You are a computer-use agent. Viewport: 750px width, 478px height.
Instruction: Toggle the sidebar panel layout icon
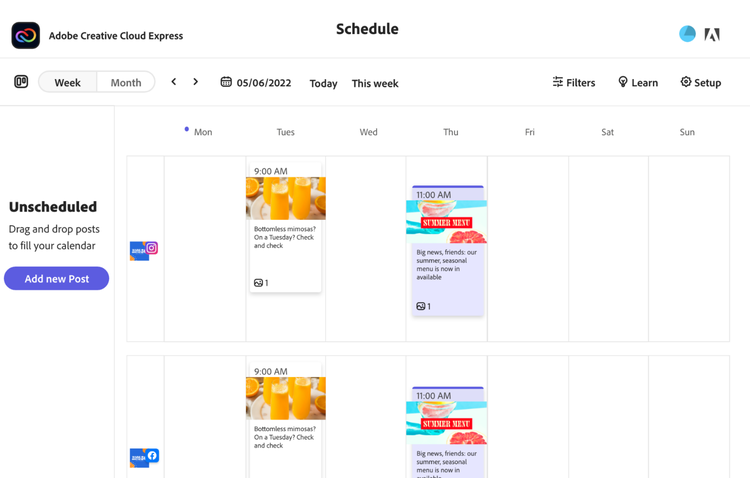21,82
